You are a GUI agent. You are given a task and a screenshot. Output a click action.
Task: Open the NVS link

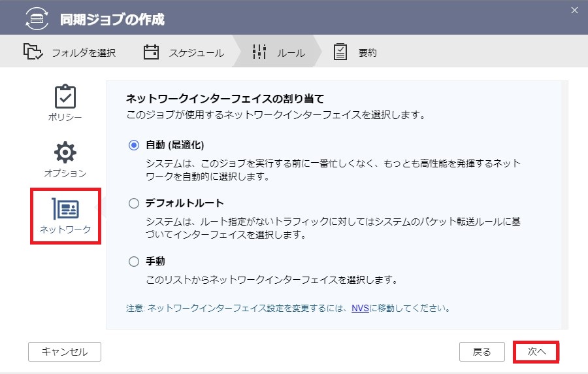pos(361,309)
